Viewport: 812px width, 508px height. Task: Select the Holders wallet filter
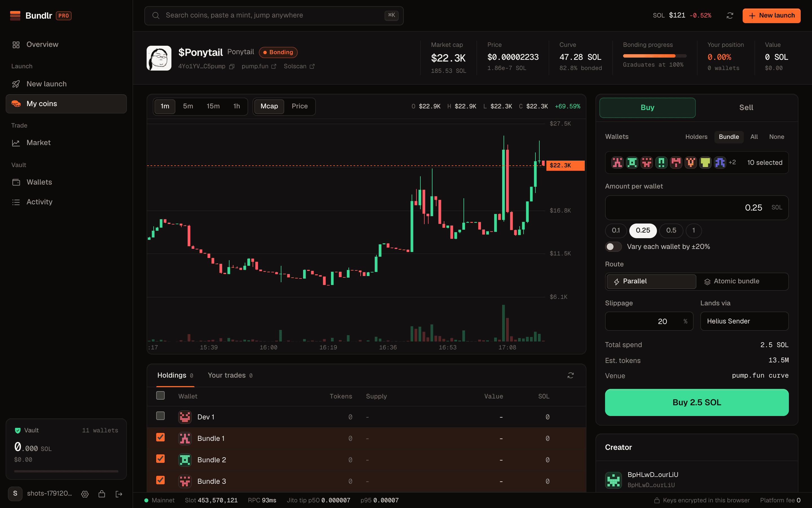point(696,137)
